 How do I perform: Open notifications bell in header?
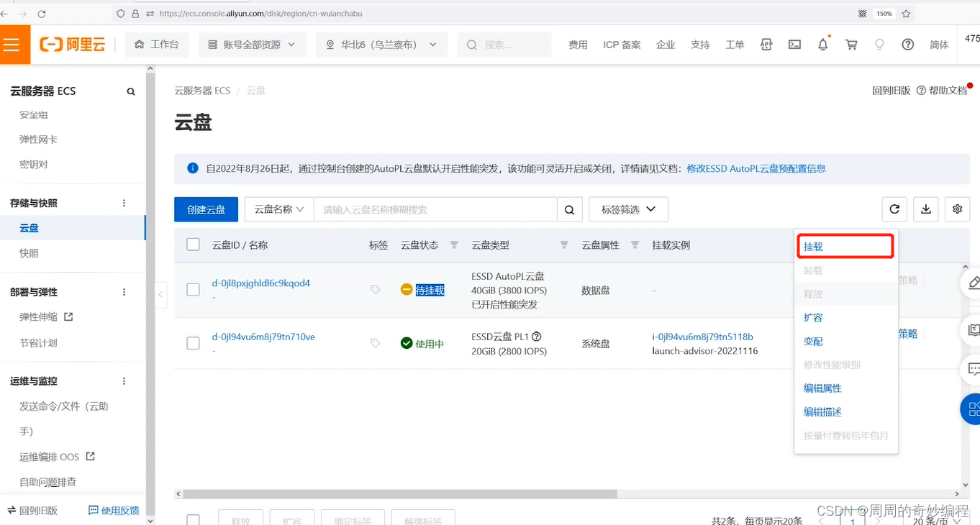[823, 45]
